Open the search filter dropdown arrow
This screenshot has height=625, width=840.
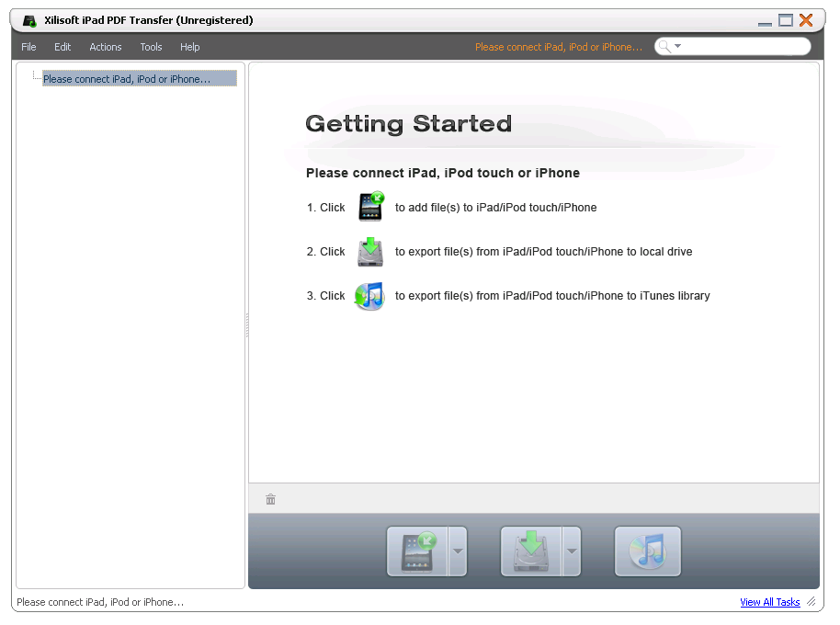[677, 46]
